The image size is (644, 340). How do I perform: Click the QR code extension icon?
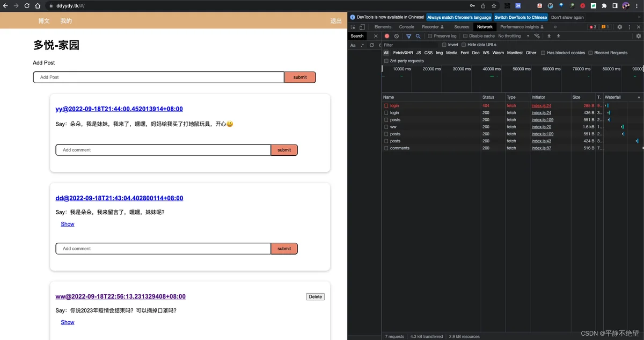(507, 6)
